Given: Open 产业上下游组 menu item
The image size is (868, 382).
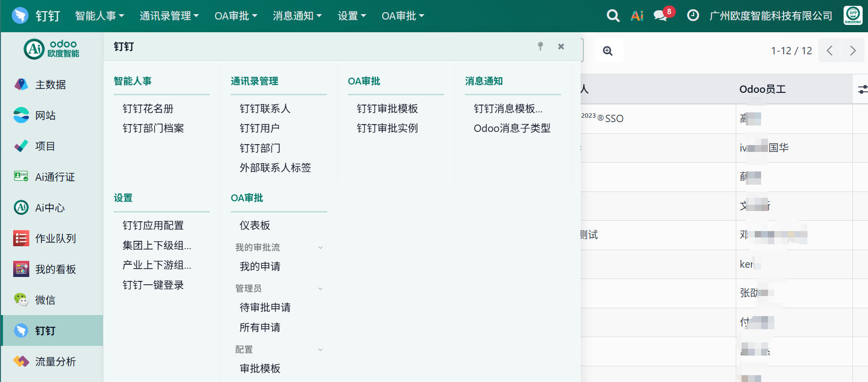Looking at the screenshot, I should [157, 265].
